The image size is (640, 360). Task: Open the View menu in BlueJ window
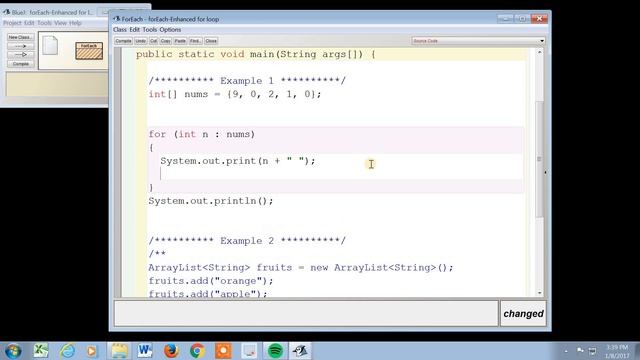pos(60,23)
